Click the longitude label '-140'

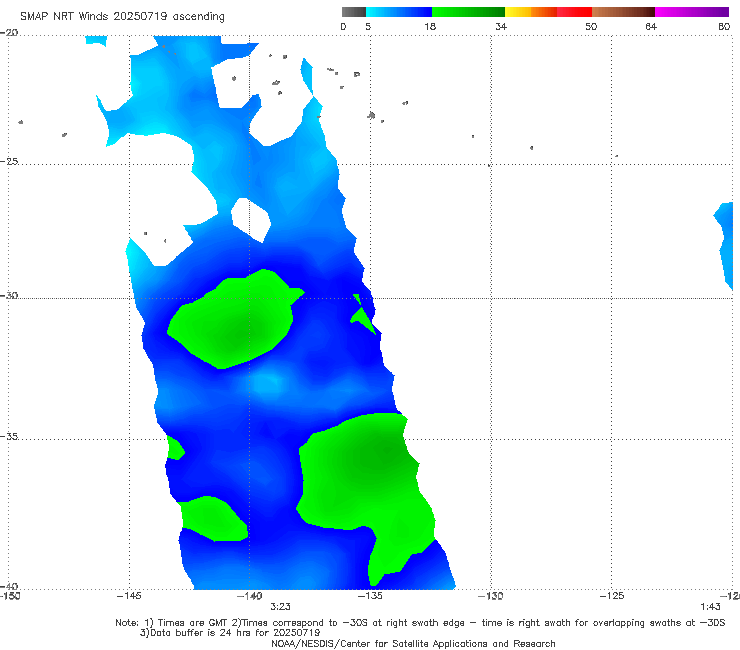(x=249, y=596)
